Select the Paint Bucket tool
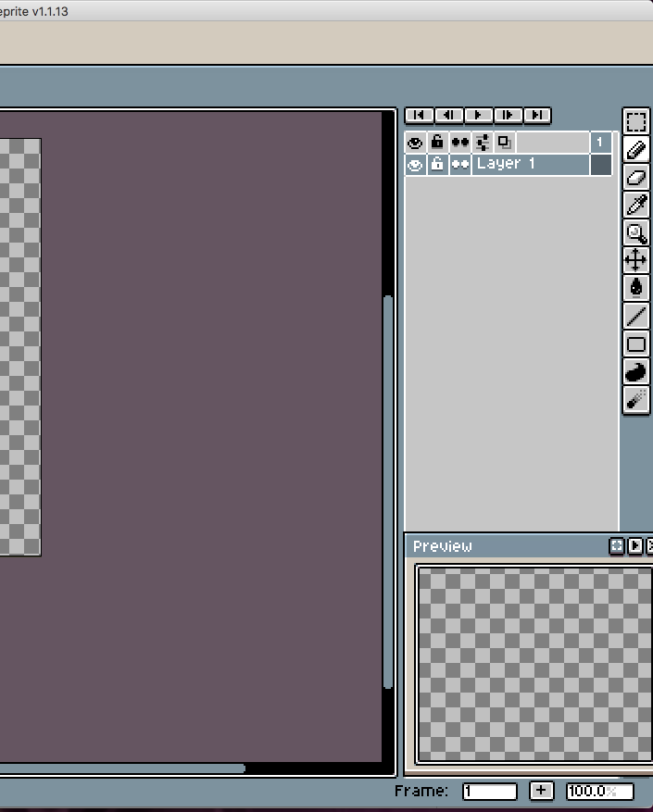This screenshot has height=812, width=653. click(636, 289)
